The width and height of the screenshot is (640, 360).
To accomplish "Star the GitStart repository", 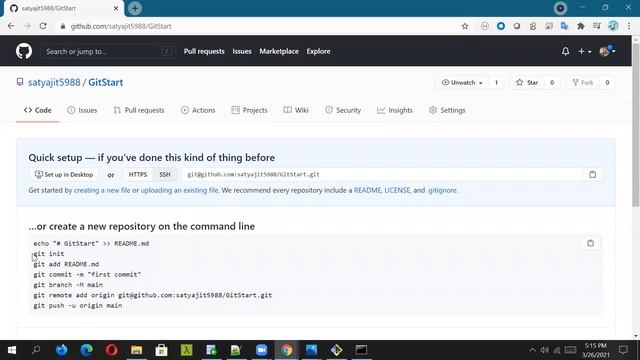I will (527, 82).
